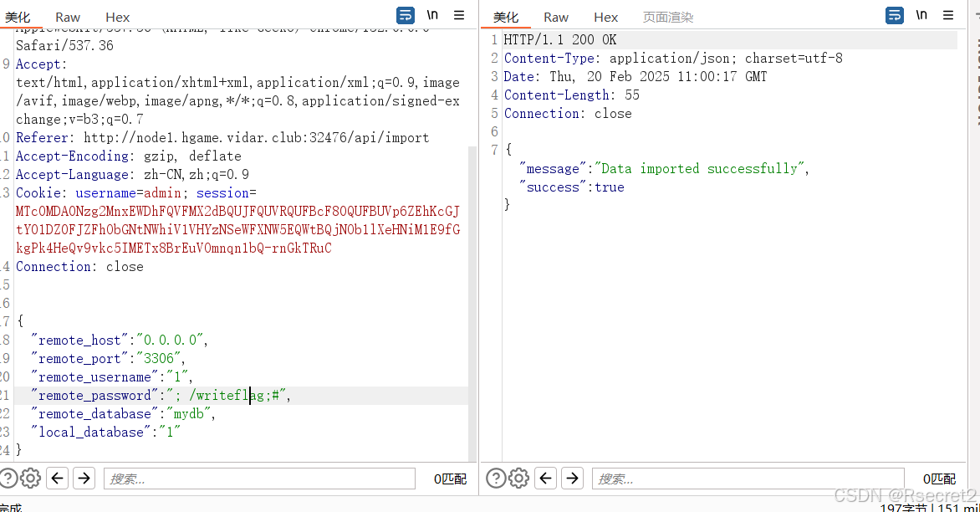Toggle the \n newline display for the request
The width and height of the screenshot is (980, 512).
(x=432, y=14)
